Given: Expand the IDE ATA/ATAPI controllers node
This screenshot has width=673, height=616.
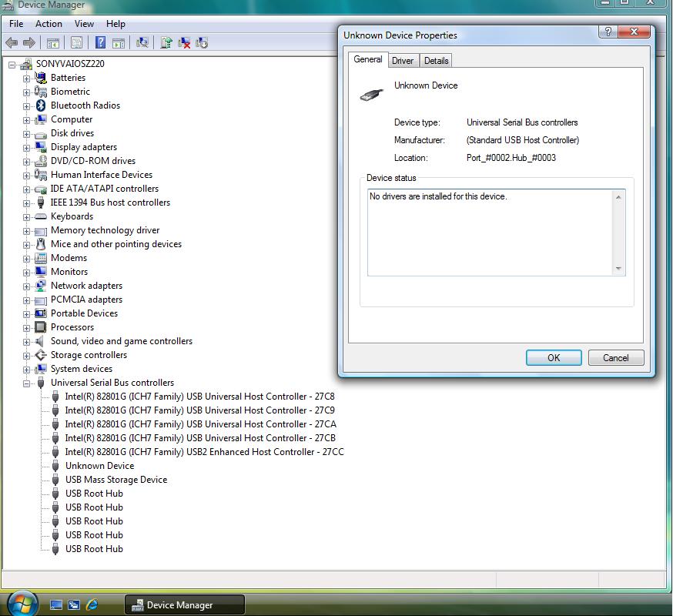Looking at the screenshot, I should pyautogui.click(x=27, y=189).
